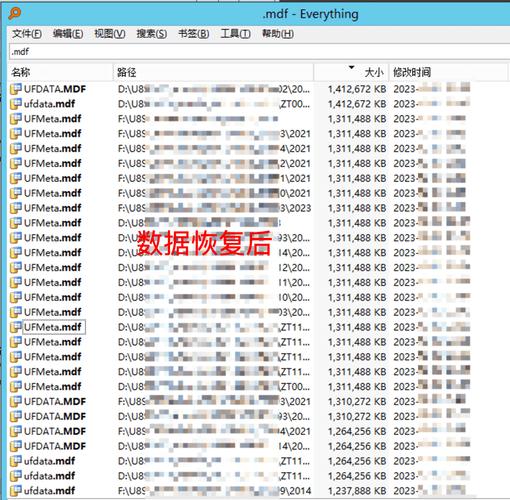The image size is (510, 500).
Task: Click icon of UFMeta.mdf with path ending 4\2021
Action: 16,148
